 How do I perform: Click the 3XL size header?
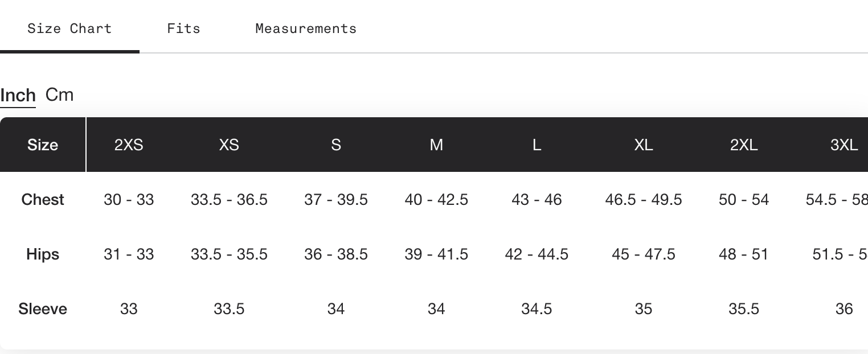[844, 145]
